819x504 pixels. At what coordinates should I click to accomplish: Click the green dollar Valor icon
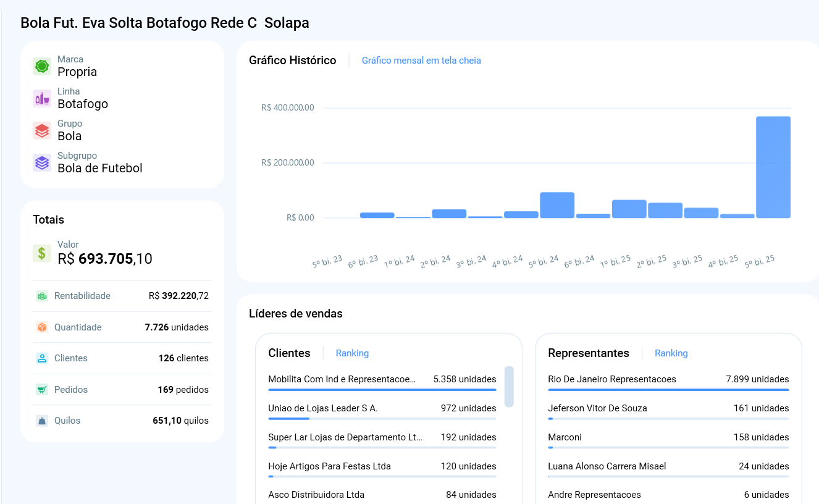pyautogui.click(x=42, y=253)
